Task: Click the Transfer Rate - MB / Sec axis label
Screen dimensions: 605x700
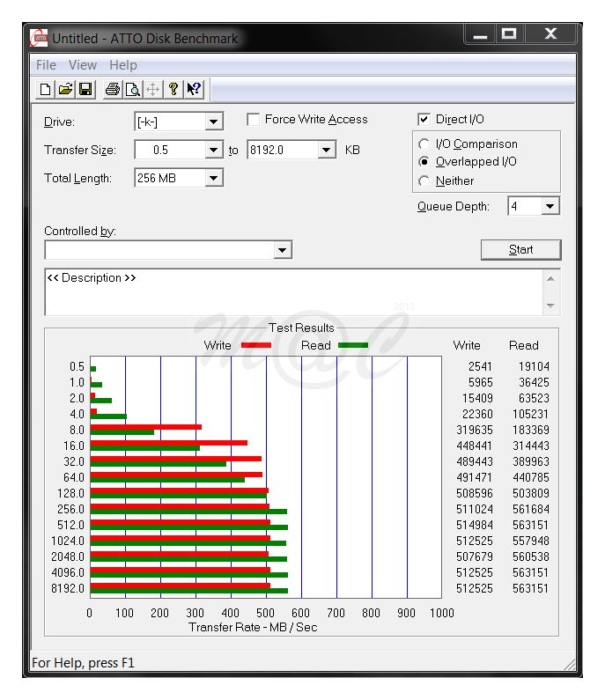Action: point(253,627)
